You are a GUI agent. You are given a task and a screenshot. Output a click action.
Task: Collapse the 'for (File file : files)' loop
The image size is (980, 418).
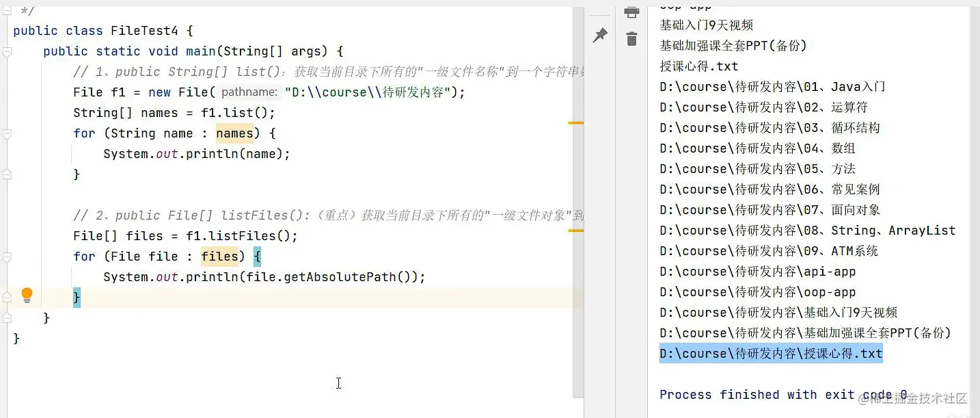click(7, 257)
